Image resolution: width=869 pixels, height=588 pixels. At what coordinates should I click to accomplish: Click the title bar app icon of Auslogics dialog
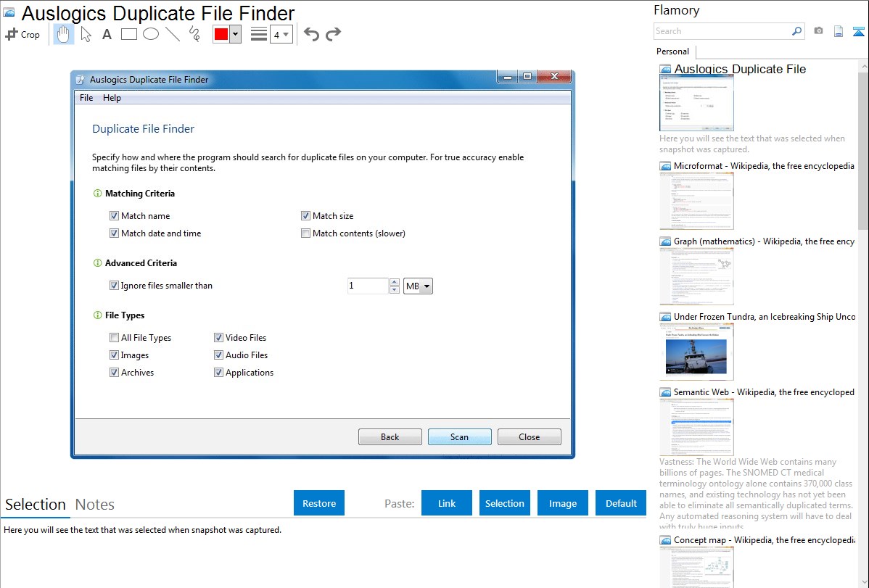point(81,79)
